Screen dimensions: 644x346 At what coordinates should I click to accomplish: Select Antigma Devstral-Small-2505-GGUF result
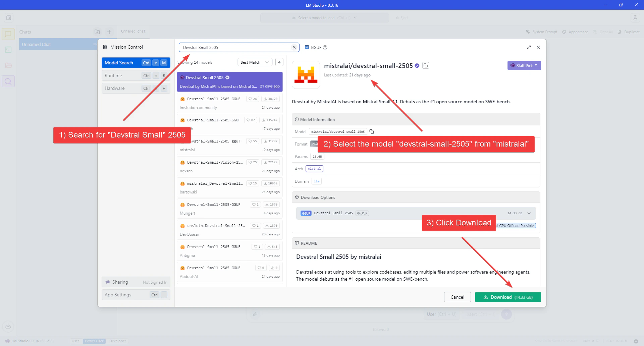tap(230, 251)
